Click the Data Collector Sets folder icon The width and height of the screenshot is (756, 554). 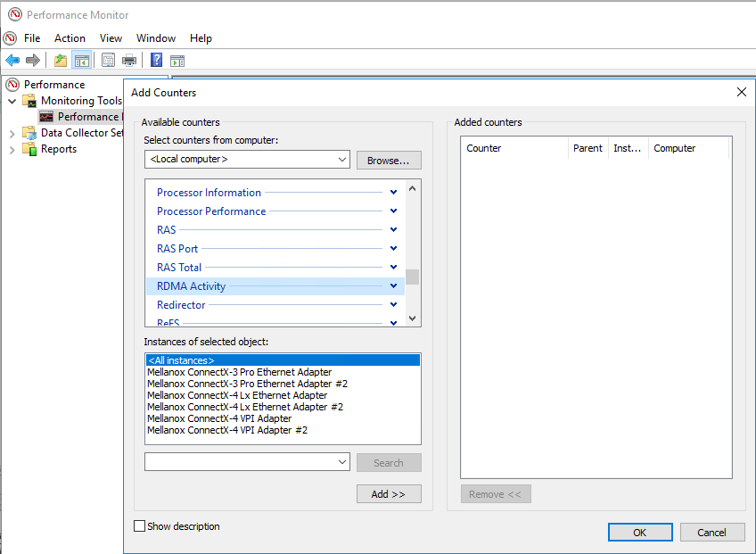point(29,133)
